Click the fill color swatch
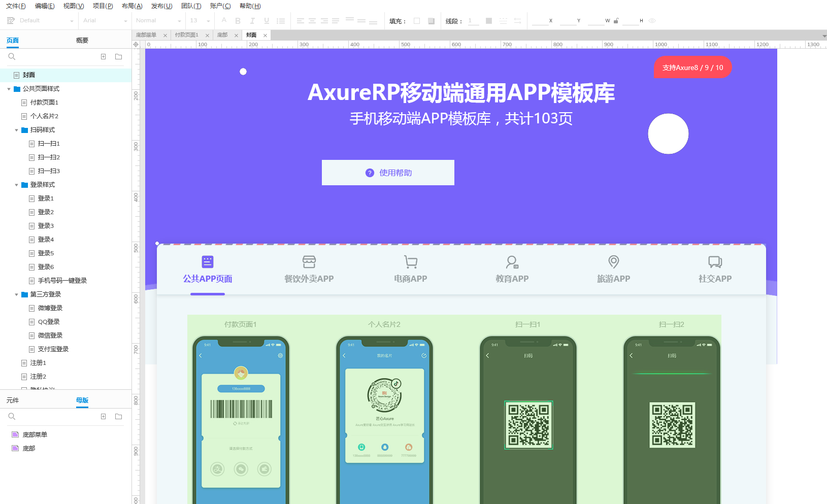Viewport: 827px width, 504px height. (417, 21)
